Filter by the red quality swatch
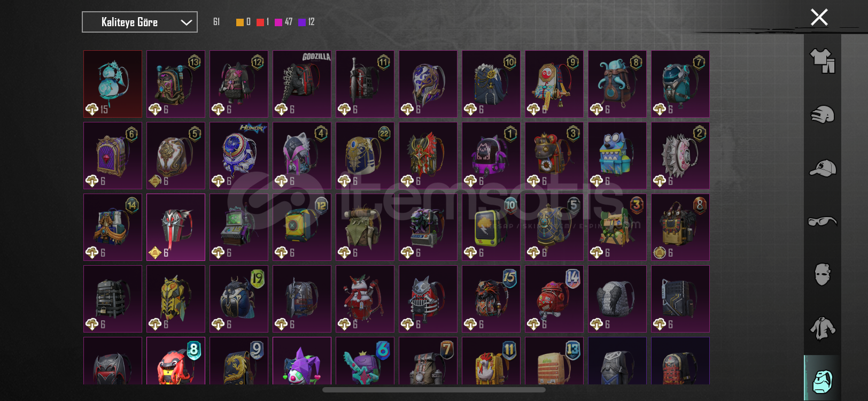The image size is (868, 401). (x=260, y=22)
